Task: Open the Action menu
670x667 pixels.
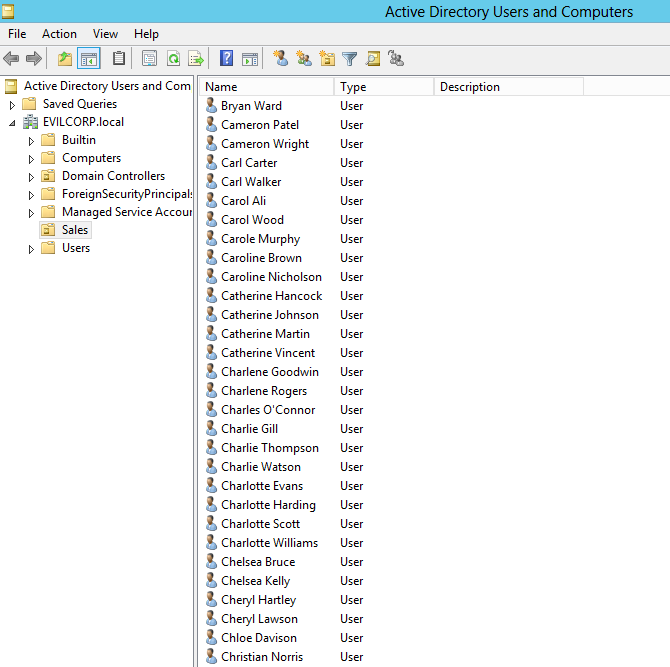Action: [59, 34]
